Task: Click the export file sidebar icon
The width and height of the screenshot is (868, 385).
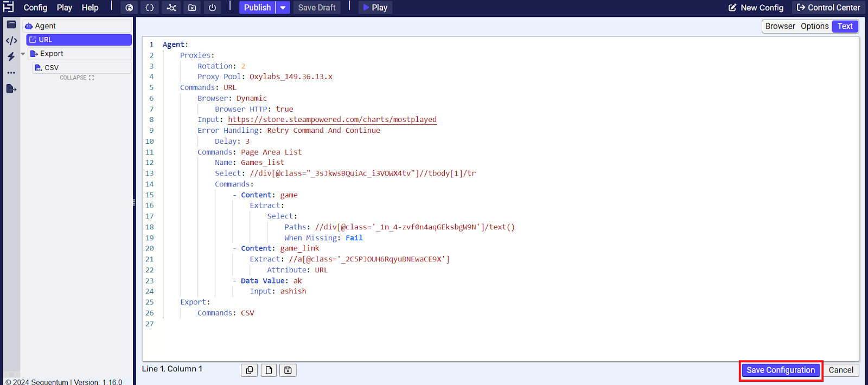Action: pyautogui.click(x=11, y=88)
